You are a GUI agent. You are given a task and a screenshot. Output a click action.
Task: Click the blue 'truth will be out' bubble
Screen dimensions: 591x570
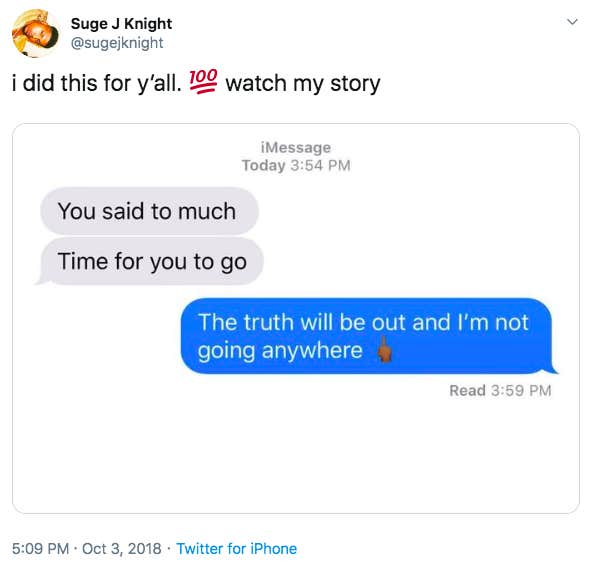coord(369,336)
